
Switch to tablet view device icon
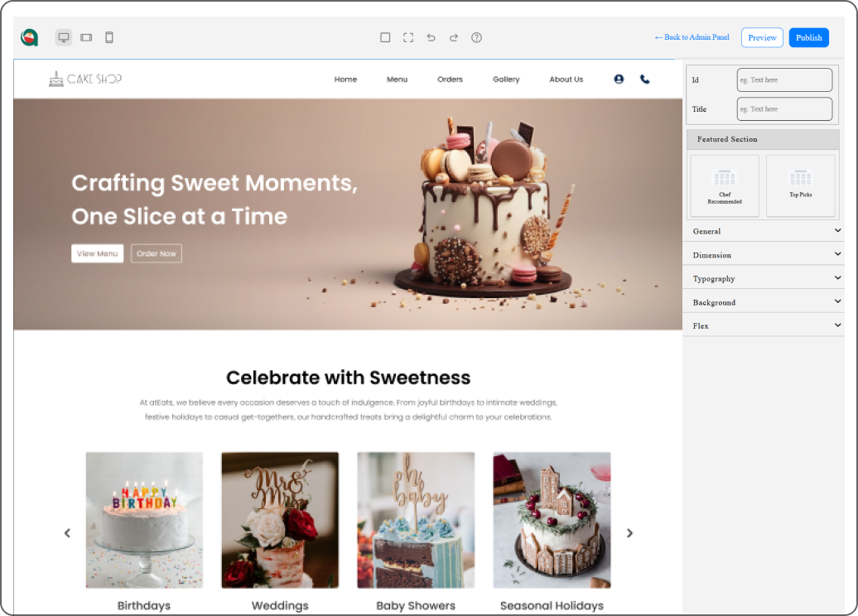click(x=86, y=37)
